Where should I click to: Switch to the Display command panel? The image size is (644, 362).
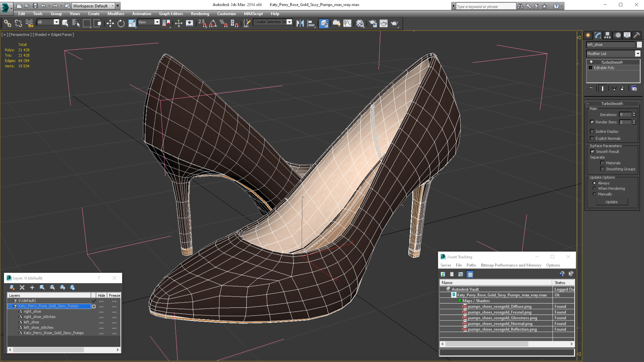coord(627,35)
